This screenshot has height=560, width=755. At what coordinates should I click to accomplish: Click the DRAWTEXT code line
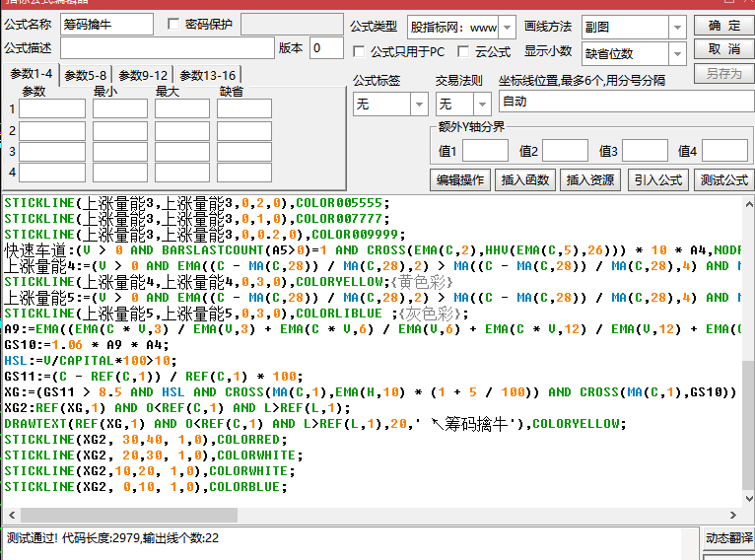[315, 424]
